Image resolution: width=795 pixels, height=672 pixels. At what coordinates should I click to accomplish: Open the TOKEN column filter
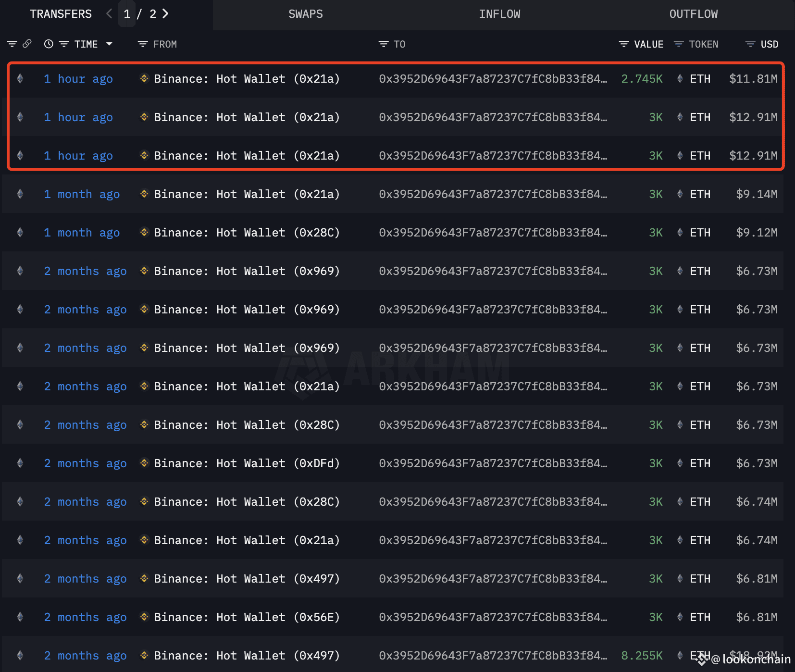679,44
